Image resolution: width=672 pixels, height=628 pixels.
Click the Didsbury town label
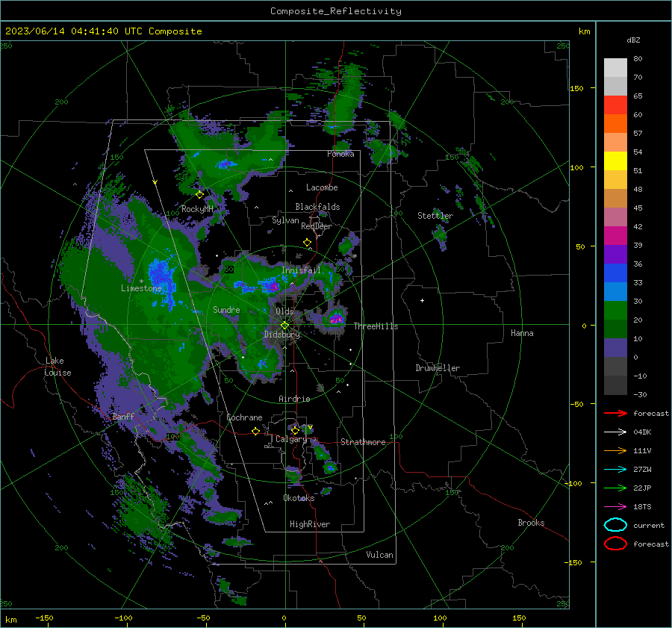pos(282,335)
